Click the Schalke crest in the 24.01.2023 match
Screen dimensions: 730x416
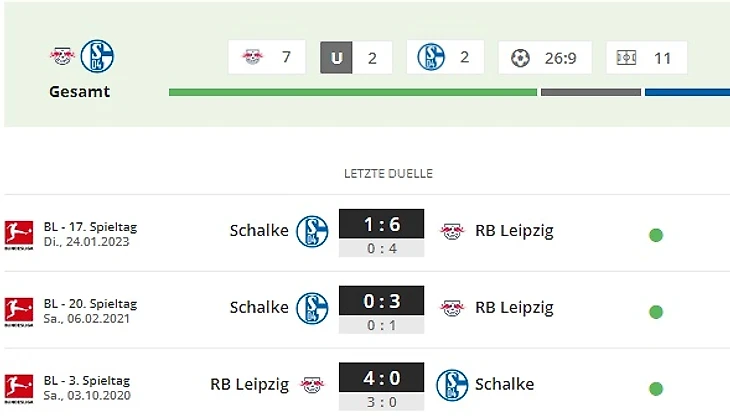click(313, 232)
